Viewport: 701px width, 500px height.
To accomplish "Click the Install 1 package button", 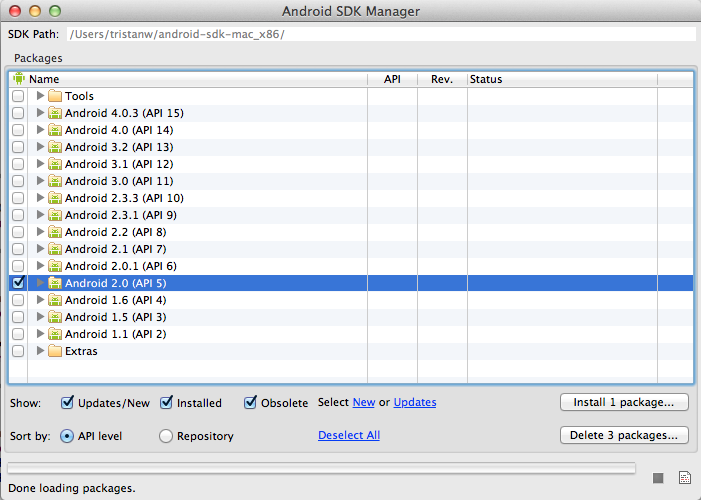I will click(x=624, y=402).
